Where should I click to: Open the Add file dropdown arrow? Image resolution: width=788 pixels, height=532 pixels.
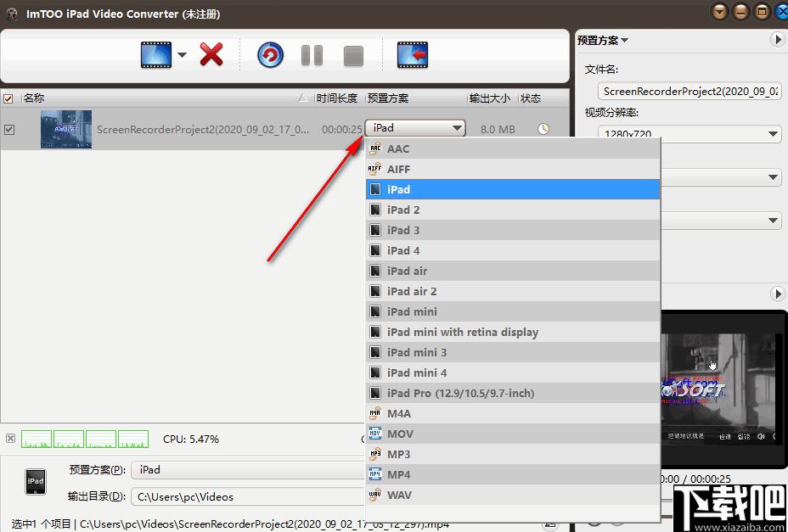pyautogui.click(x=182, y=55)
